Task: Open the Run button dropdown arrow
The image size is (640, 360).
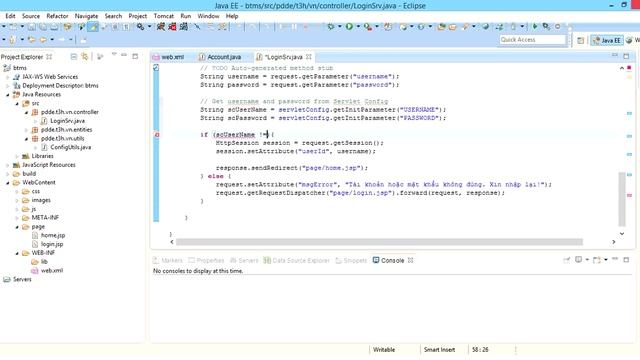Action: click(x=358, y=27)
